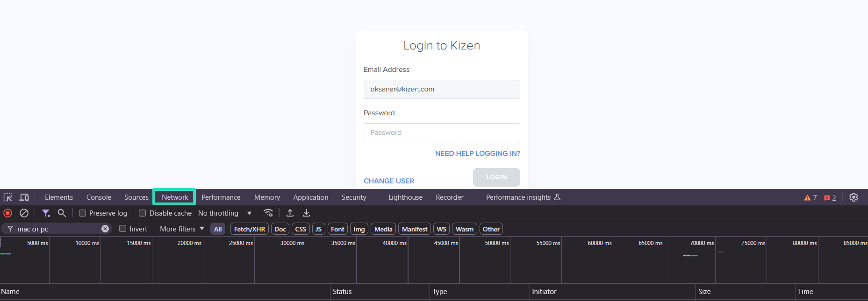This screenshot has width=868, height=301.
Task: Click the 5000 ms timeline overview marker
Action: (37, 243)
